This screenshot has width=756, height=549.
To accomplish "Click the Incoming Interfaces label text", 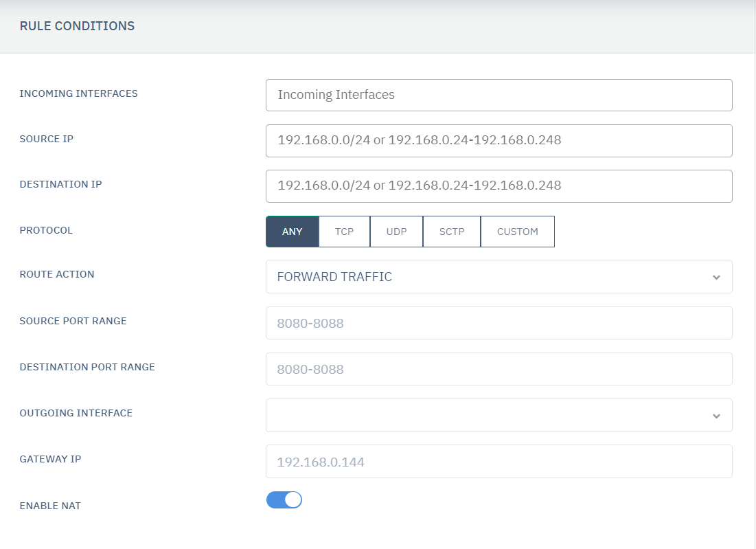I will coord(78,93).
